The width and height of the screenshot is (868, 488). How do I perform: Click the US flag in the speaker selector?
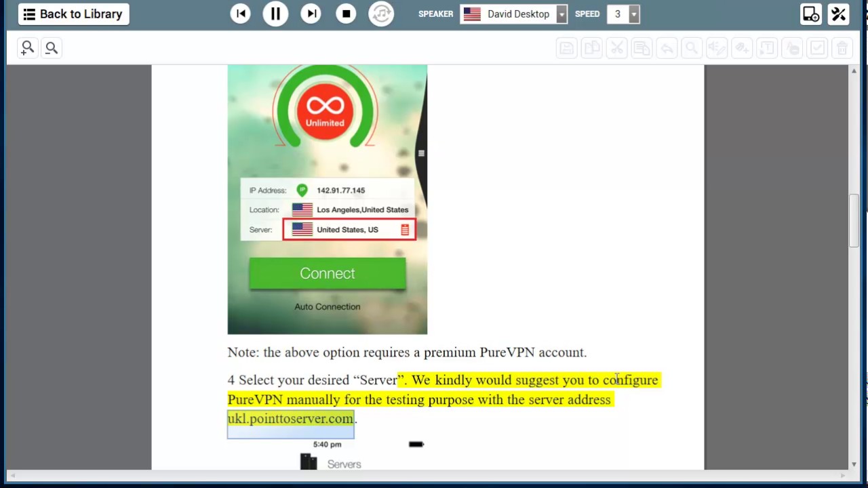472,14
